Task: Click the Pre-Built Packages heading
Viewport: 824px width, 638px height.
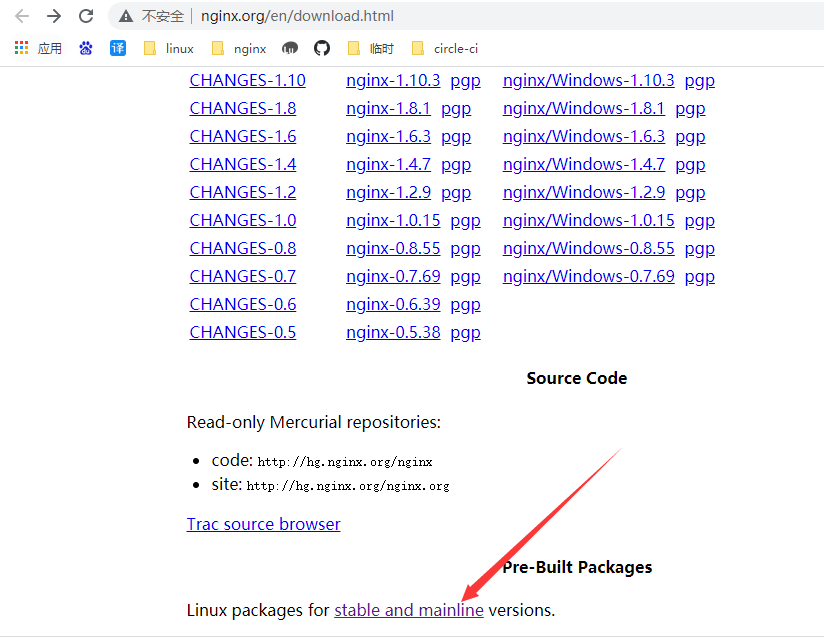Action: click(x=577, y=568)
